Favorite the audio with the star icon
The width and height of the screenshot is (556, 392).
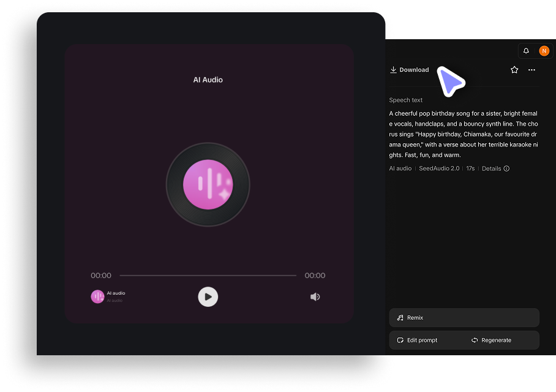(514, 70)
